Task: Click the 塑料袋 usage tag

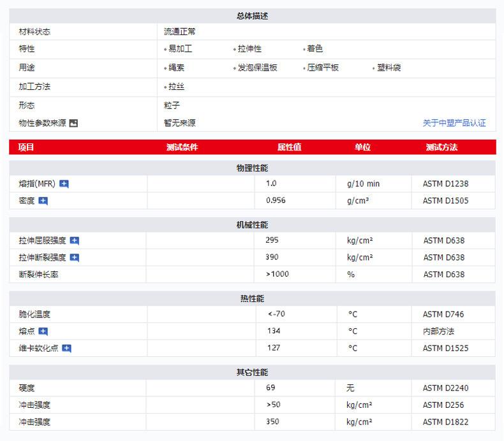Action: tap(389, 68)
